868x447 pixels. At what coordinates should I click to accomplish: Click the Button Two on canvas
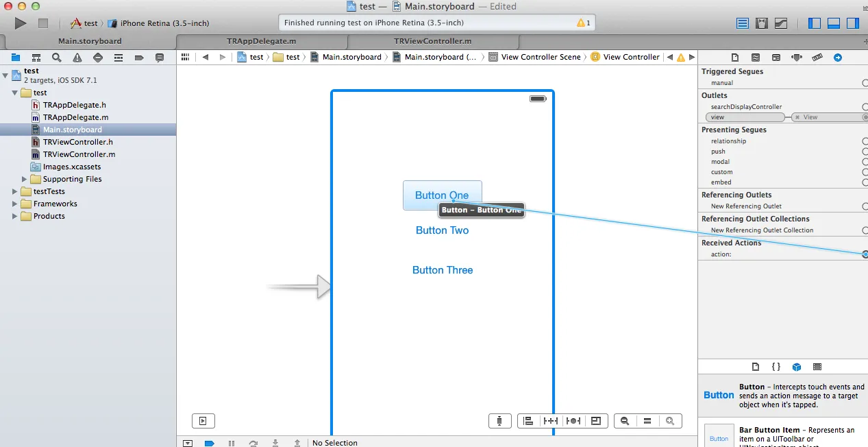point(442,230)
